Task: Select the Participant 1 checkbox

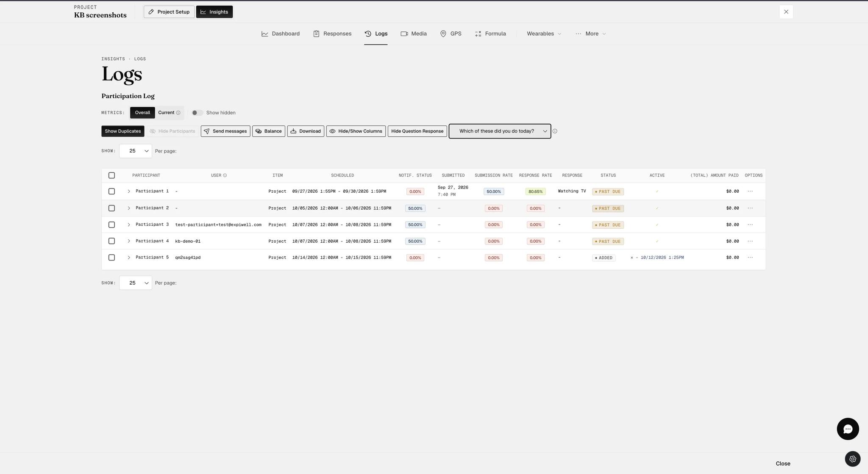Action: [111, 191]
